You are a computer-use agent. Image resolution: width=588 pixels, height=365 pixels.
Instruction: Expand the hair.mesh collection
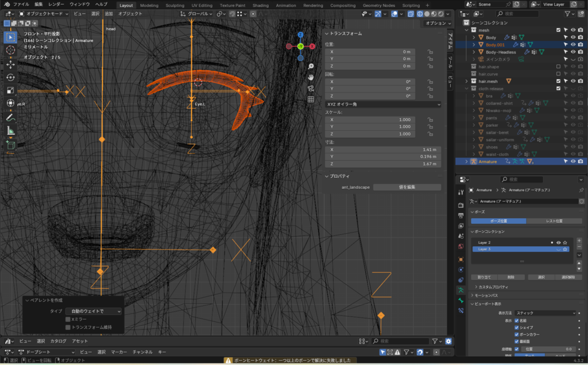tap(467, 81)
